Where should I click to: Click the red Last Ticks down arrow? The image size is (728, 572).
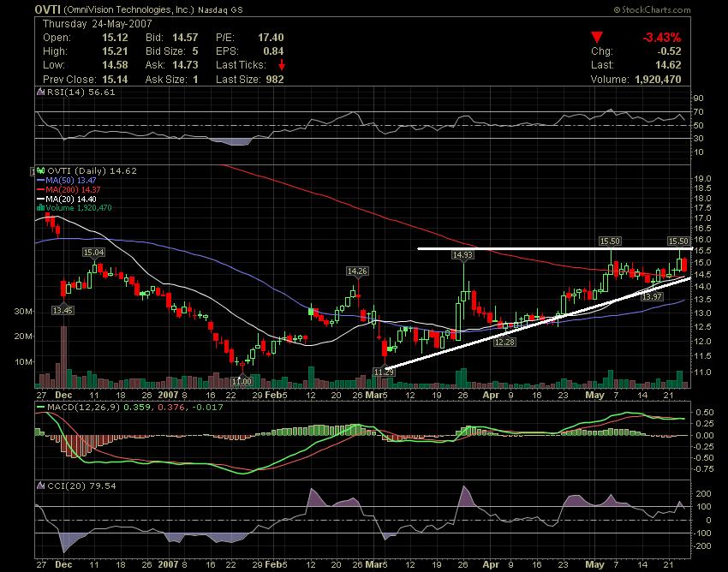click(282, 64)
